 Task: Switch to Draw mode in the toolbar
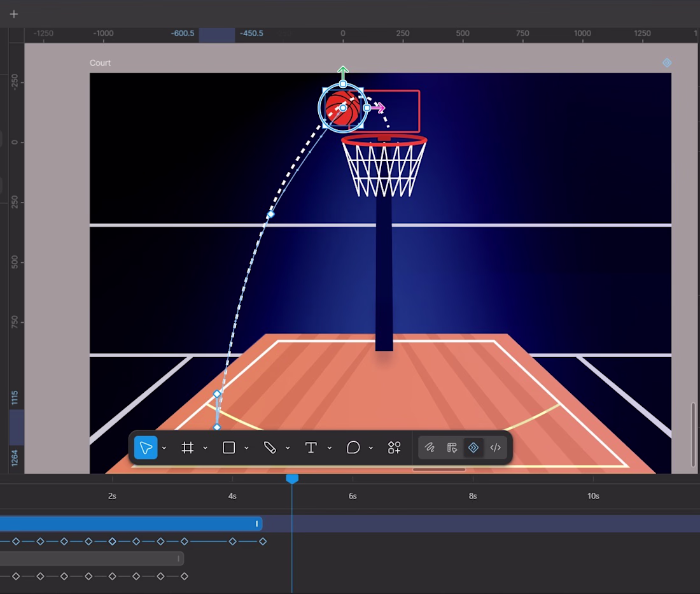pyautogui.click(x=430, y=448)
